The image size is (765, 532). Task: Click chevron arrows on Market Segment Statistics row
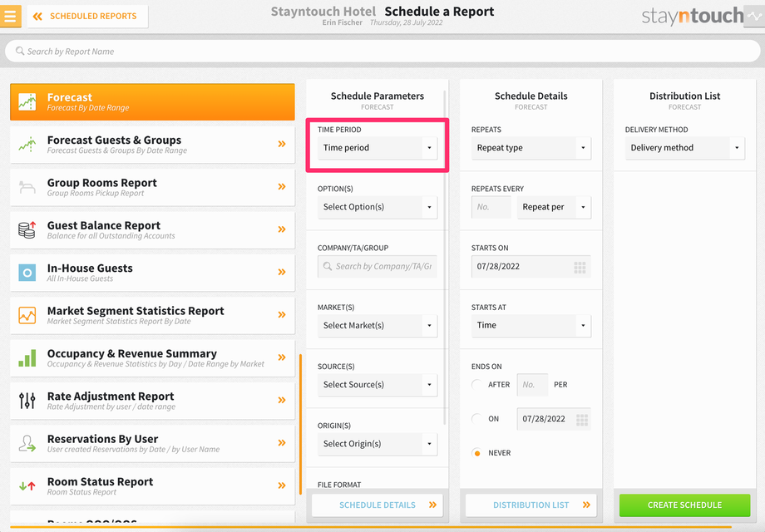(x=282, y=314)
